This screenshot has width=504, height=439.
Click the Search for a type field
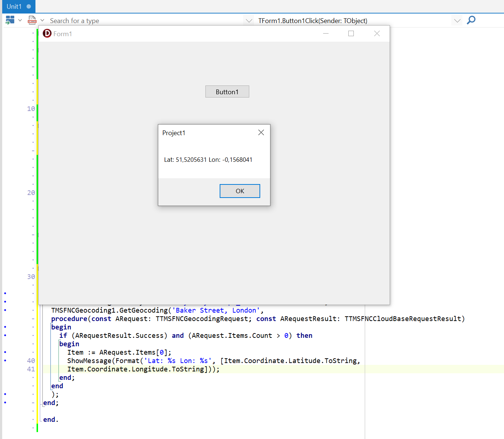pos(145,21)
